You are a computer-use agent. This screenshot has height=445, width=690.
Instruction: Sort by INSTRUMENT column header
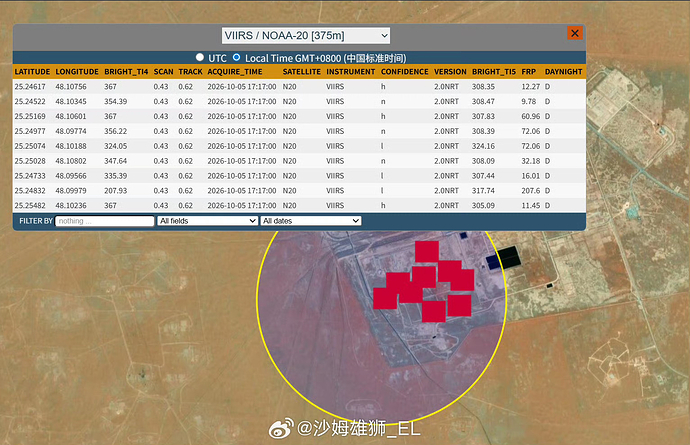[351, 72]
